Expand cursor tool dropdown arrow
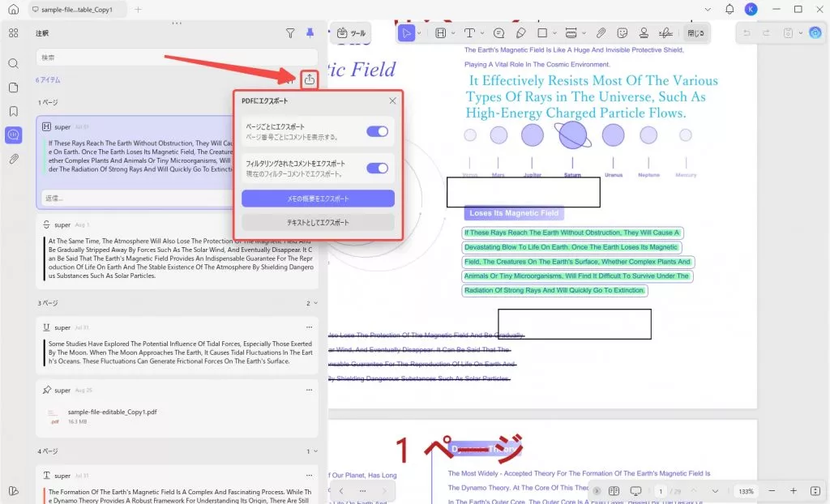Screen dimensions: 830x504 click(x=419, y=33)
